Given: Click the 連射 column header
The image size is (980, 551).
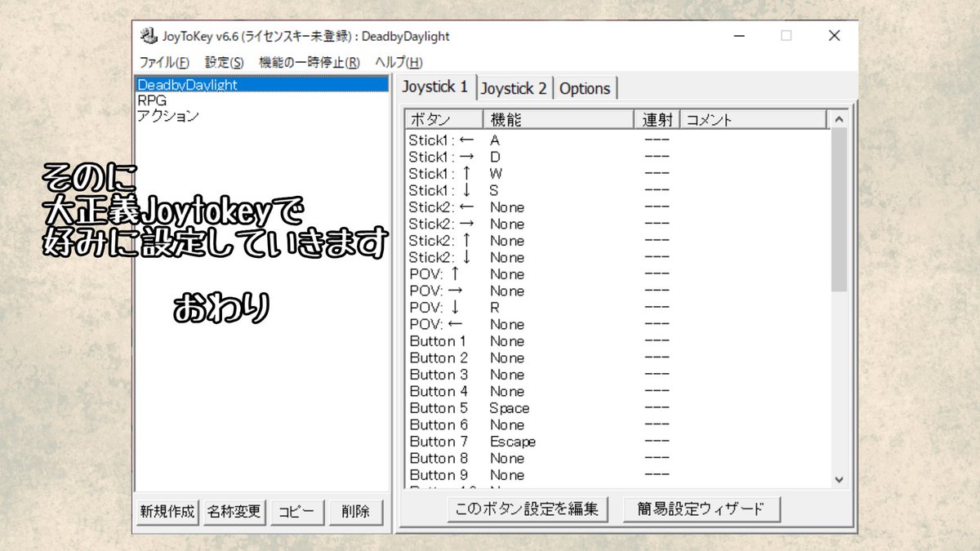Looking at the screenshot, I should coord(657,120).
